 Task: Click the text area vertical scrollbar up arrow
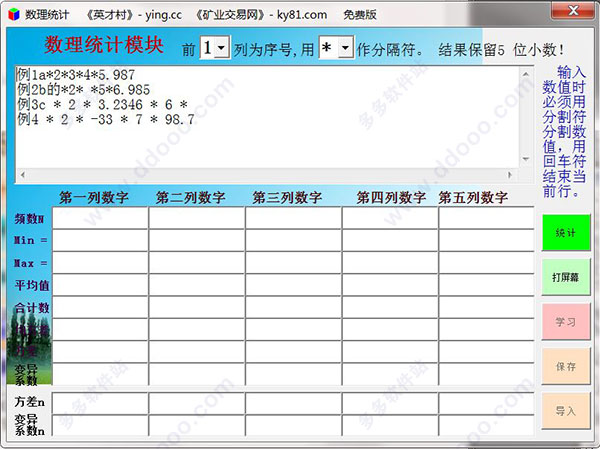click(526, 74)
